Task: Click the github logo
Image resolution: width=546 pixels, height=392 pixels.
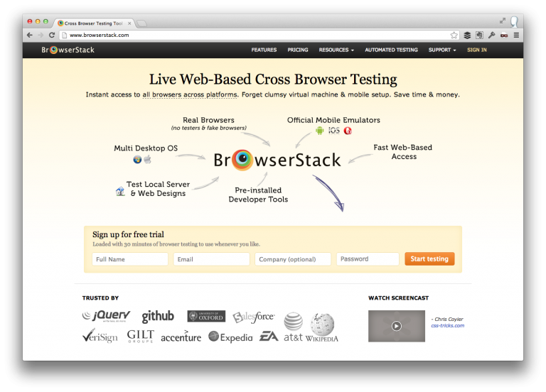Action: tap(158, 316)
